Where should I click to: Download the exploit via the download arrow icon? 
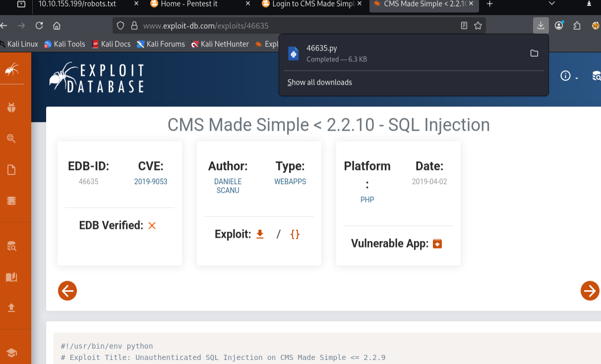pos(260,234)
